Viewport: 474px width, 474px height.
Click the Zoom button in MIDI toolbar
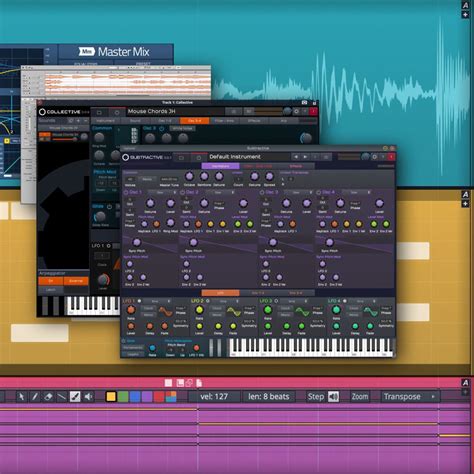tap(360, 397)
